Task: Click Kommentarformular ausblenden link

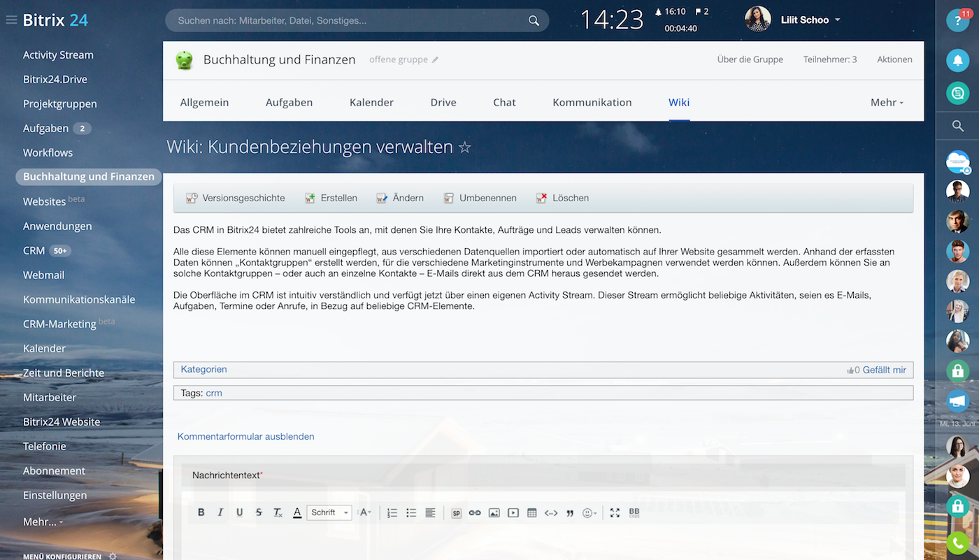Action: click(x=245, y=436)
